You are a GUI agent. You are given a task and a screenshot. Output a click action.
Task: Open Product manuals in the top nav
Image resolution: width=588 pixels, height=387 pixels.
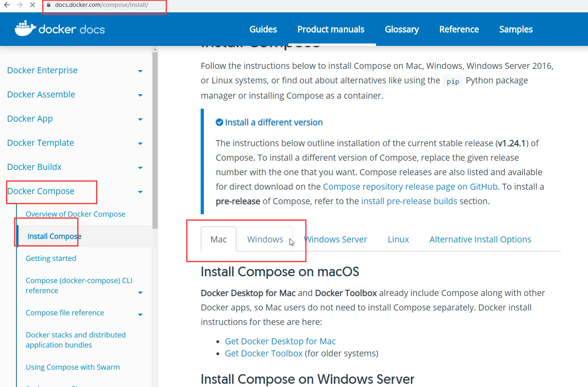click(x=331, y=29)
